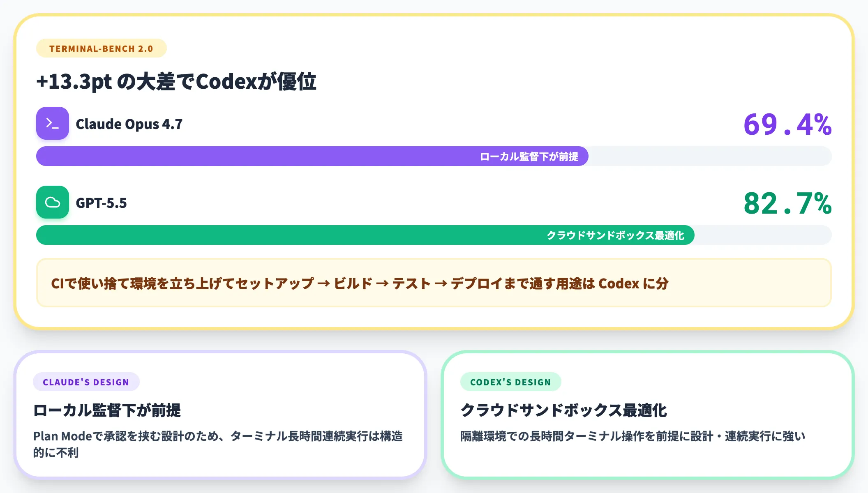868x493 pixels.
Task: Click the card heading 'クラウドサンドボックス最適化'
Action: 563,410
